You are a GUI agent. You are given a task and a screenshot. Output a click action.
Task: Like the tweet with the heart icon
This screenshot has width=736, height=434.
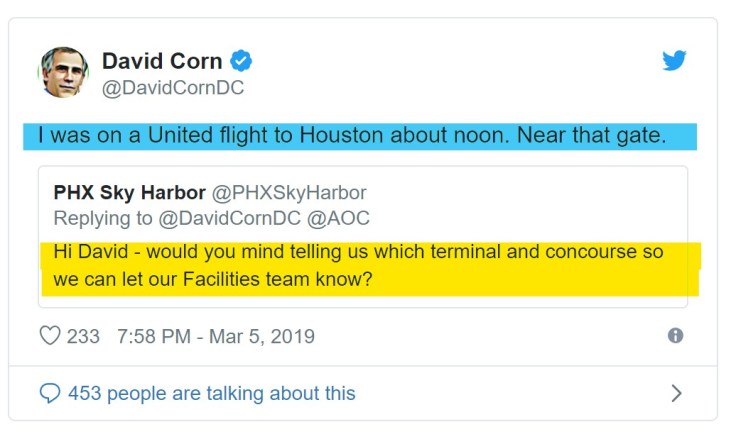coord(49,336)
